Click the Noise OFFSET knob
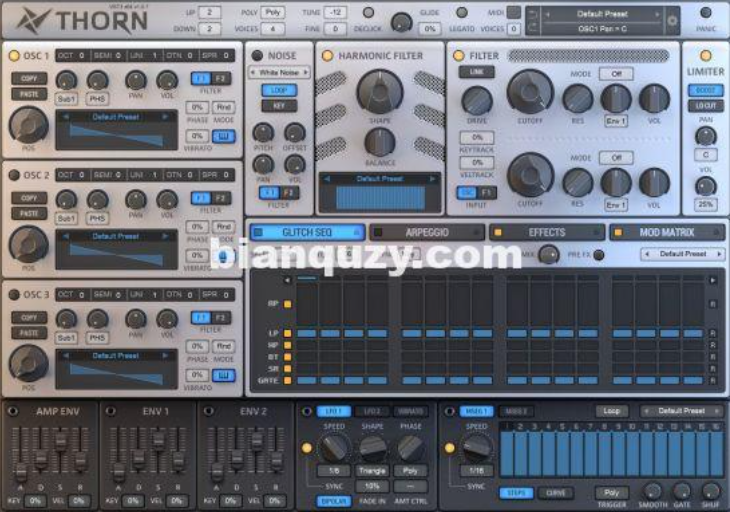This screenshot has width=730, height=512. pos(295,133)
